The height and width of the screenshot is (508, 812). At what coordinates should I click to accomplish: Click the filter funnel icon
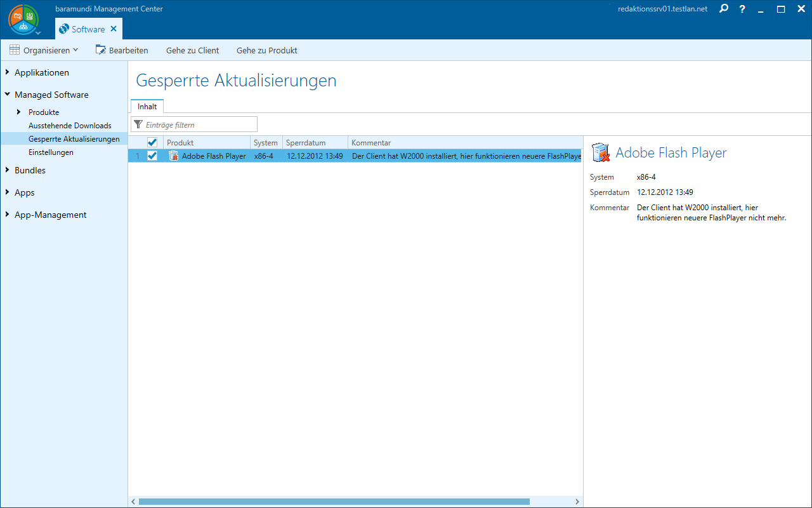click(138, 124)
